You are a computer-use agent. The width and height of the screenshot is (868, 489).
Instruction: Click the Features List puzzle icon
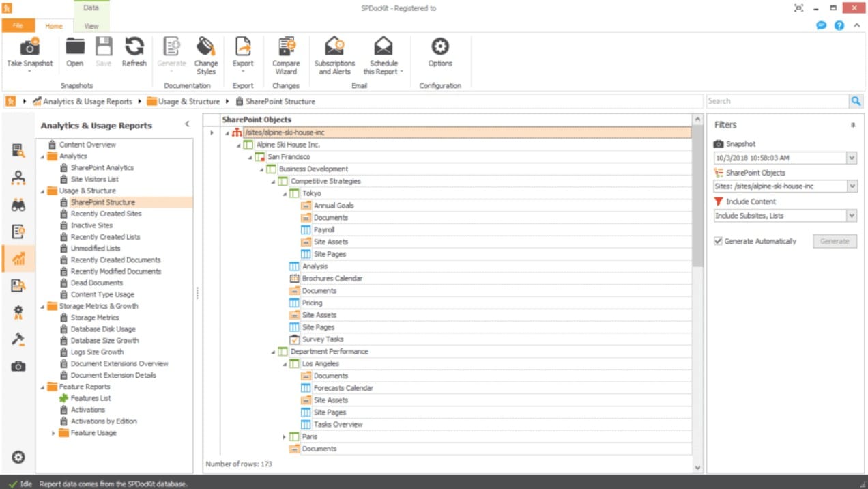(64, 398)
